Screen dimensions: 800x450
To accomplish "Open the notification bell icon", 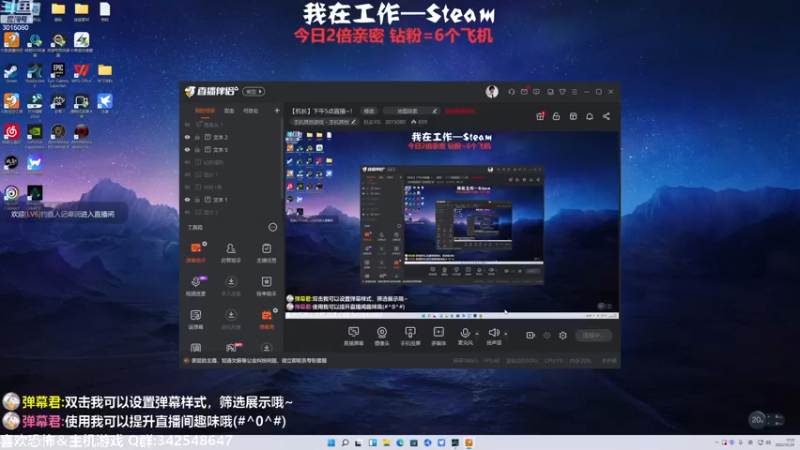I will 589,116.
